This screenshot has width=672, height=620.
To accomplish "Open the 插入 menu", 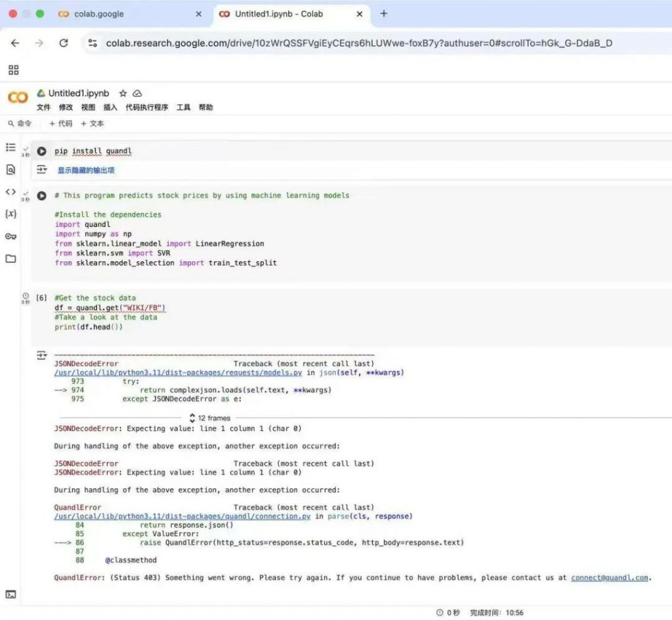I will point(110,107).
